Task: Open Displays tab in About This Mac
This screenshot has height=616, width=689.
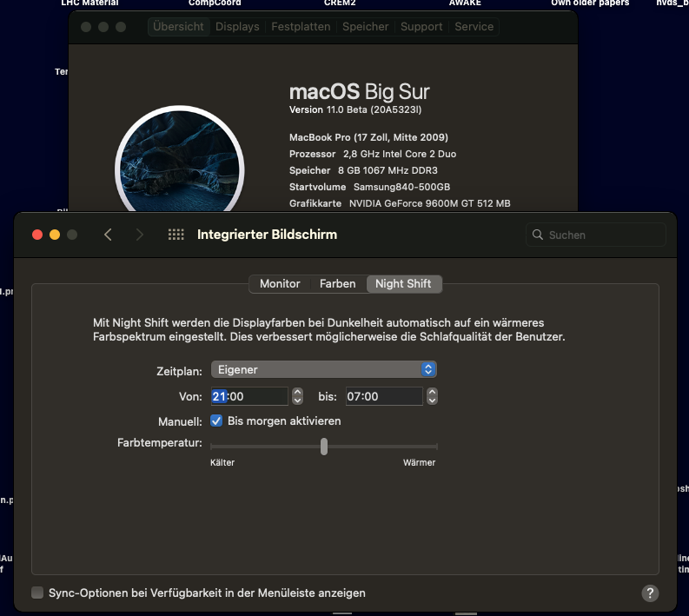Action: coord(237,27)
